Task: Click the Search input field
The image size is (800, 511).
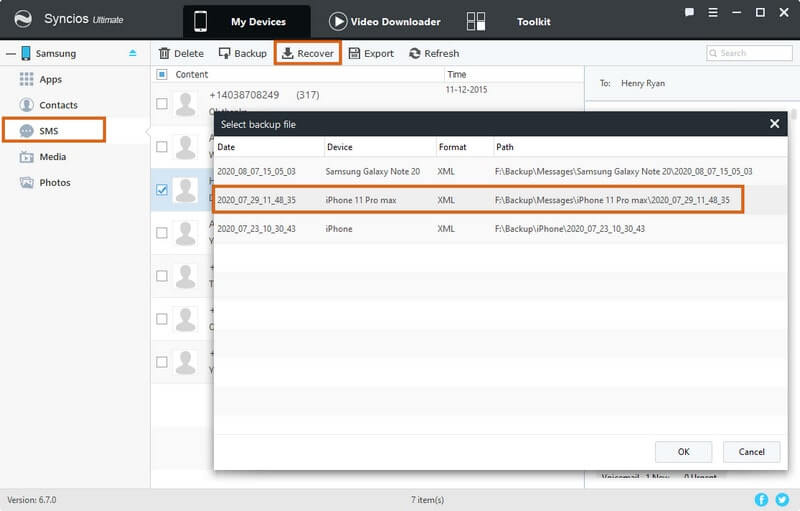Action: pyautogui.click(x=749, y=53)
